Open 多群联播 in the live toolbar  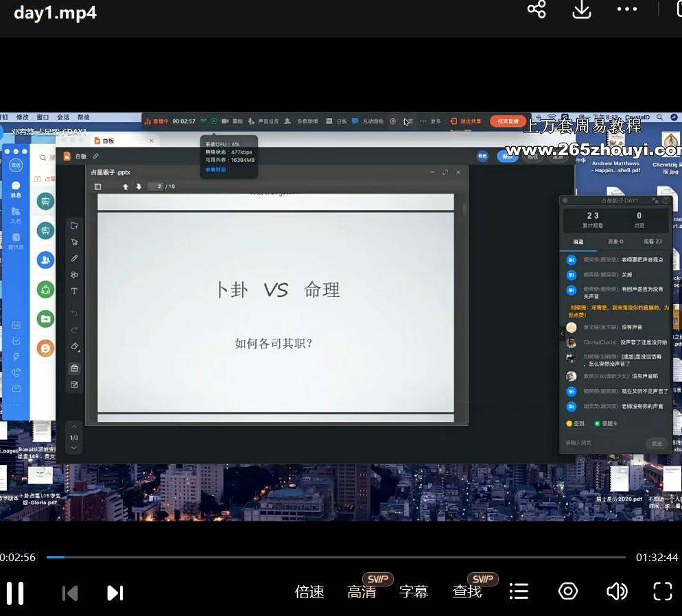click(301, 121)
